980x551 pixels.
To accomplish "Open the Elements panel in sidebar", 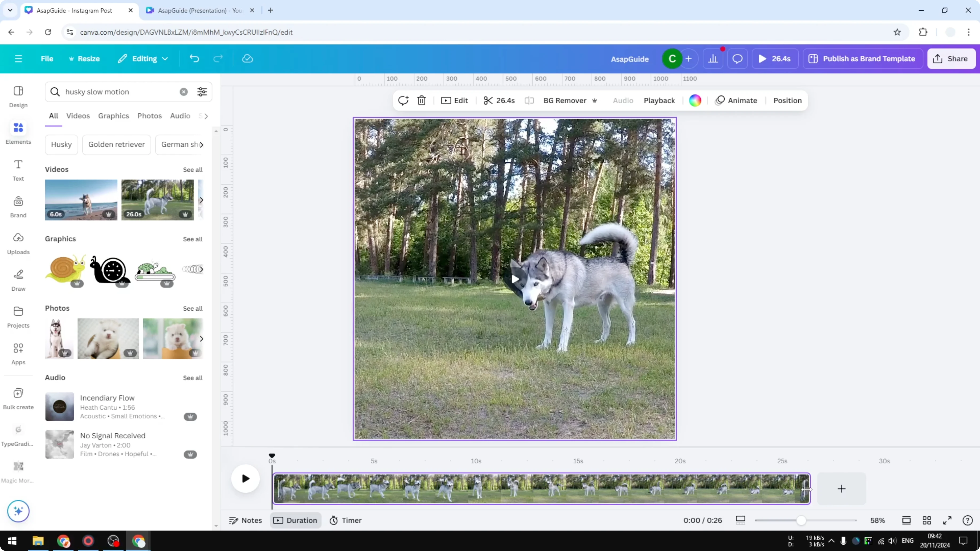I will pos(18,132).
